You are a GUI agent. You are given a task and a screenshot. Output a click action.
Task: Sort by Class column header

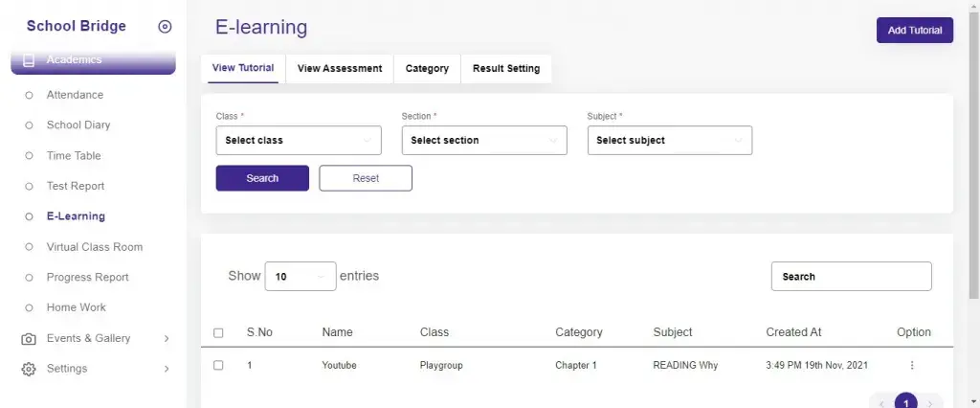pos(434,332)
